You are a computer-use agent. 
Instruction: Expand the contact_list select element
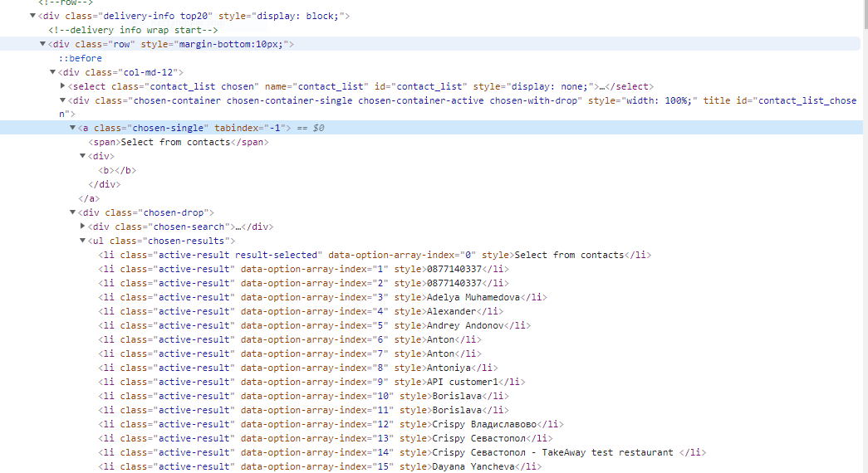[x=62, y=85]
